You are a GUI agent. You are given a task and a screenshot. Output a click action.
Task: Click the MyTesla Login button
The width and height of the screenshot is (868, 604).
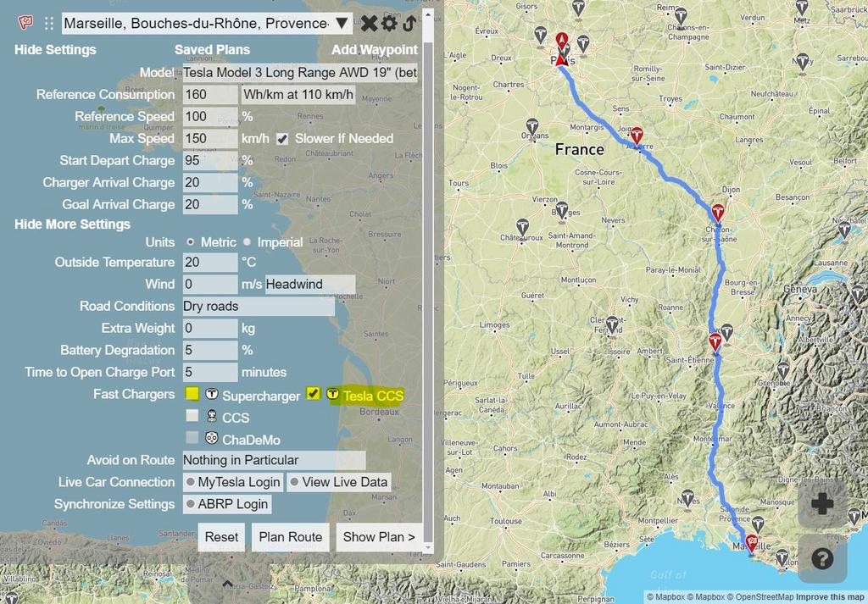click(x=234, y=482)
